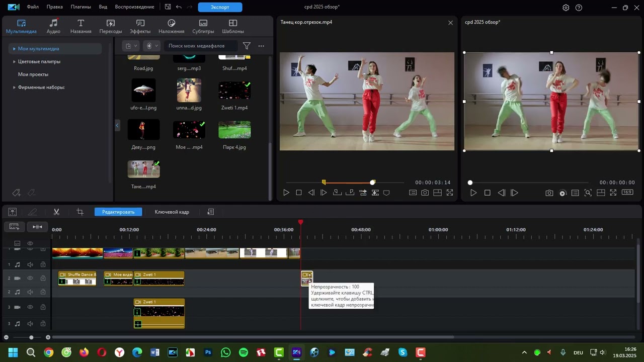Select the split (scissors) tool in timeline toolbar

coord(56,212)
